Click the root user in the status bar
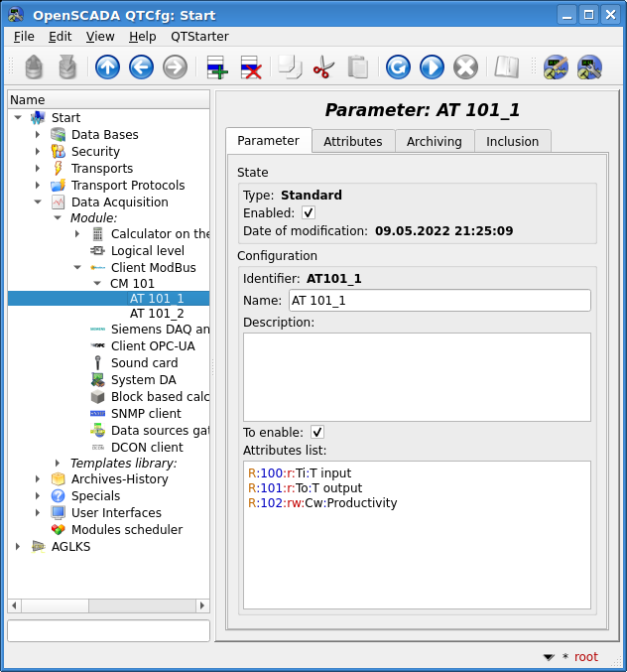627x672 pixels. click(x=586, y=656)
